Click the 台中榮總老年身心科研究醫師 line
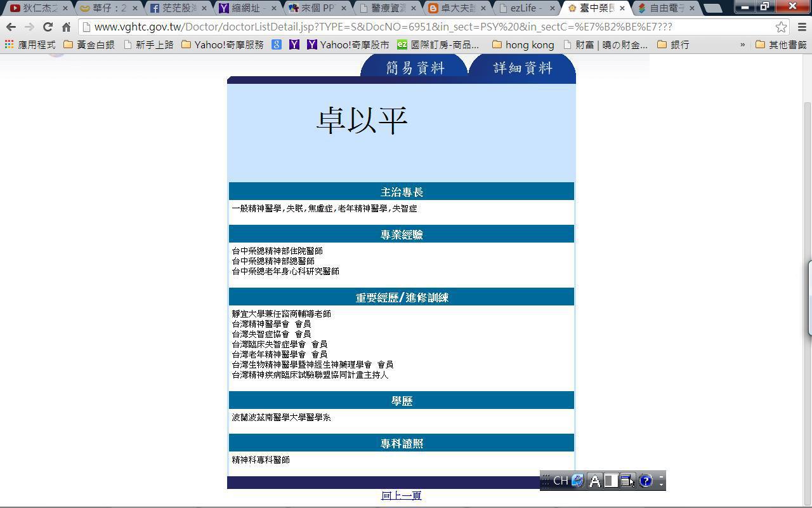Image resolution: width=812 pixels, height=508 pixels. [x=285, y=271]
